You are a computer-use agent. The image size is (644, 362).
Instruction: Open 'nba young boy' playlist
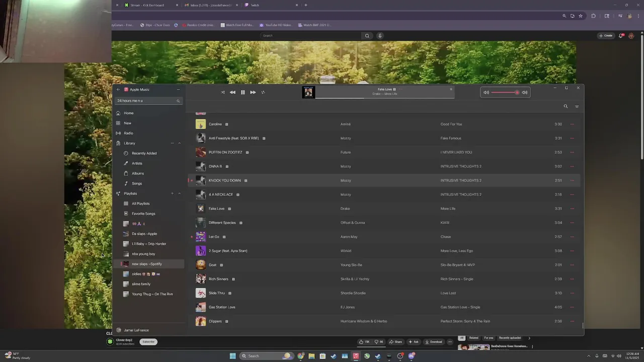coord(148,254)
